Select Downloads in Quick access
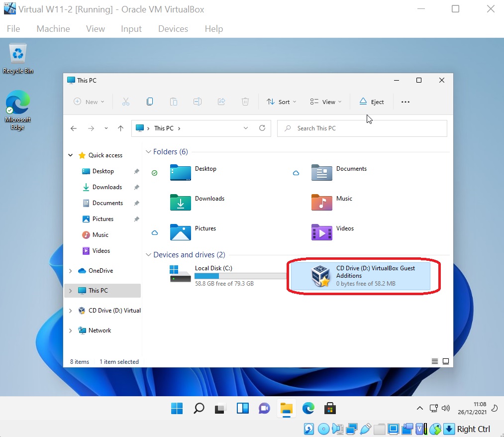Screen dimensions: 504x437 107,187
